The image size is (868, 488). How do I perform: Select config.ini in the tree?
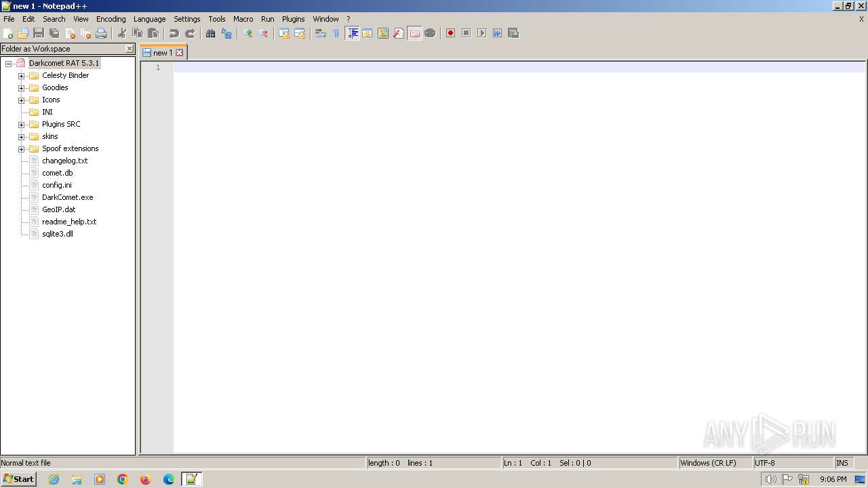(56, 185)
